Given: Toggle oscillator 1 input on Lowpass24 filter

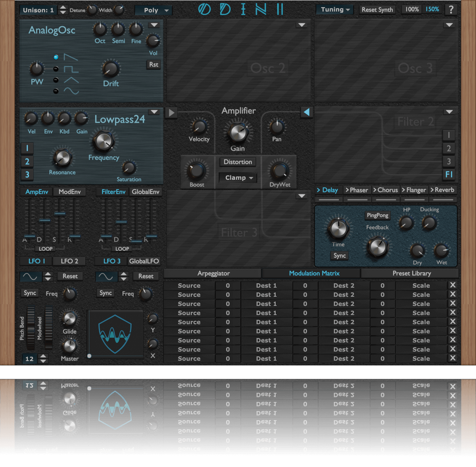Looking at the screenshot, I should click(27, 148).
